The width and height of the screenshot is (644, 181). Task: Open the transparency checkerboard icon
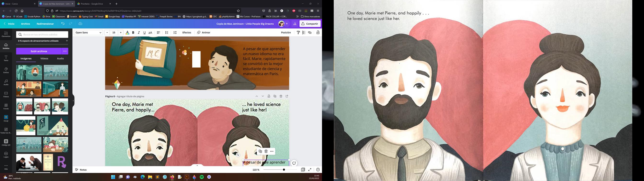click(304, 33)
